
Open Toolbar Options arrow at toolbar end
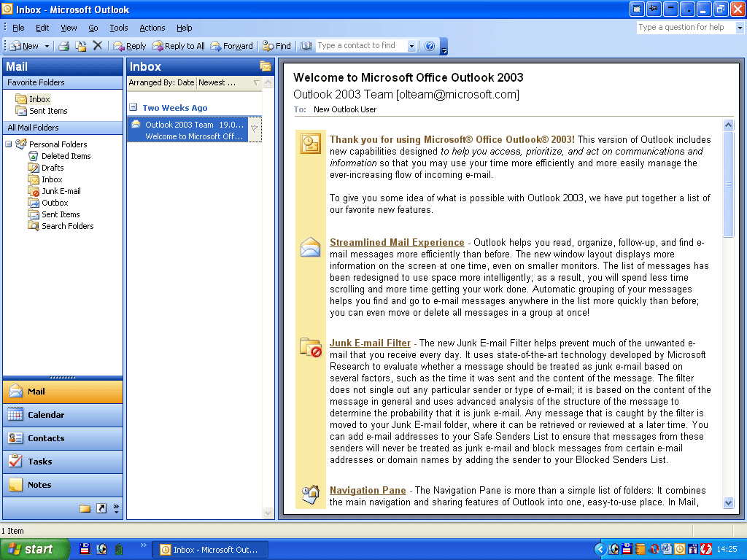(444, 46)
